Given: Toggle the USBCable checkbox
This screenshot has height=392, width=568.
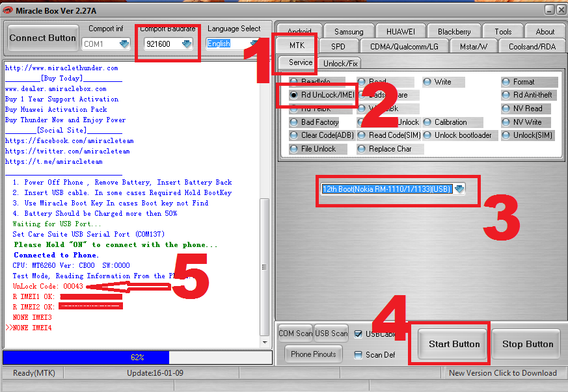Looking at the screenshot, I should (x=358, y=333).
